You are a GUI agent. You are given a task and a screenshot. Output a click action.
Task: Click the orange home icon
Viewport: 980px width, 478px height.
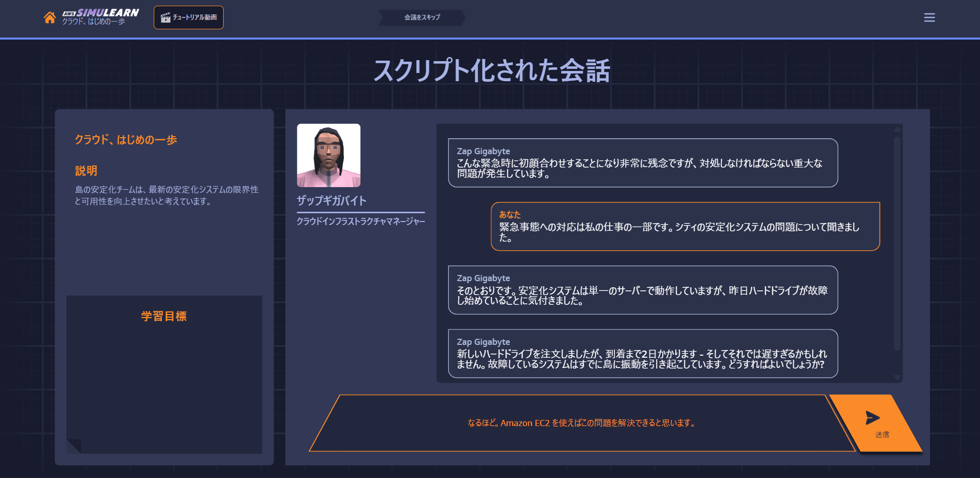click(49, 17)
